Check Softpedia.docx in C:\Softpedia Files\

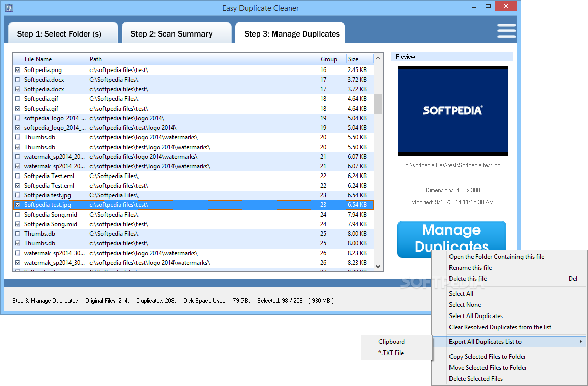tap(18, 80)
